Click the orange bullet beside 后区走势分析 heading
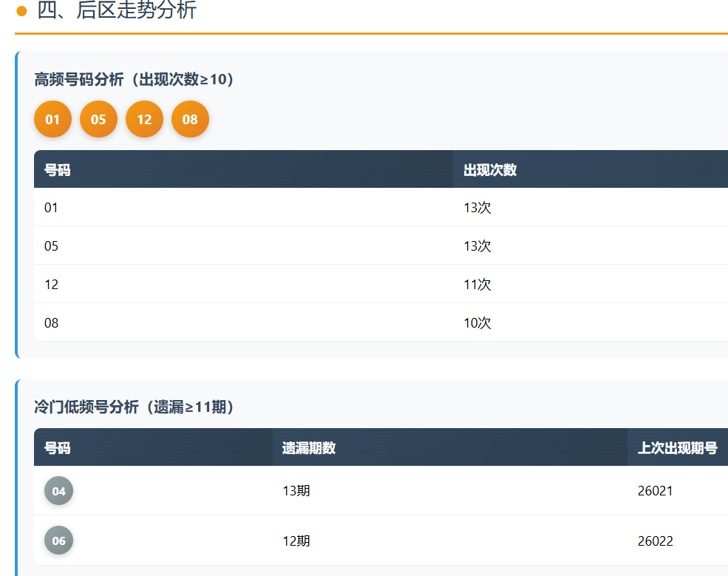728x576 pixels. pyautogui.click(x=21, y=11)
